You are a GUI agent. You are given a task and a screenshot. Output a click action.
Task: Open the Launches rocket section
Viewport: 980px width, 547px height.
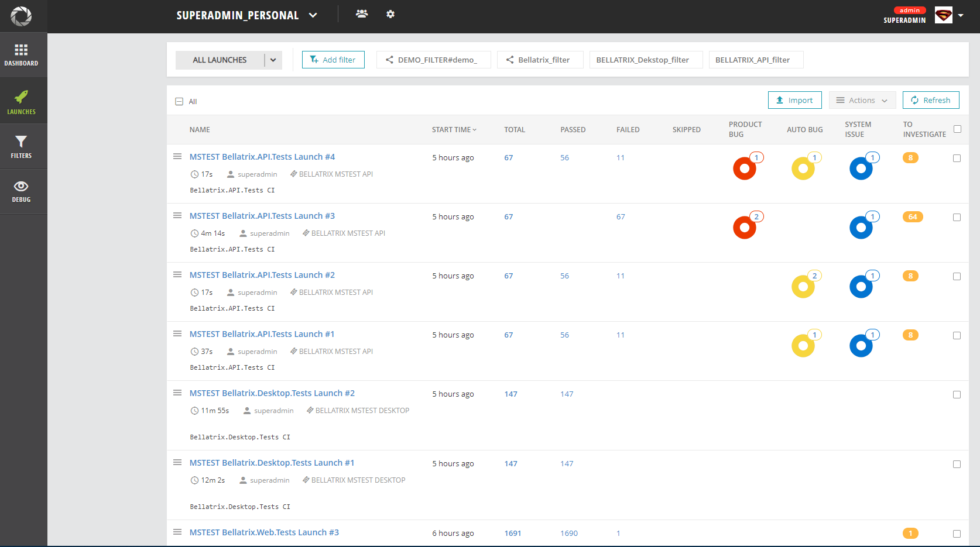[x=21, y=102]
